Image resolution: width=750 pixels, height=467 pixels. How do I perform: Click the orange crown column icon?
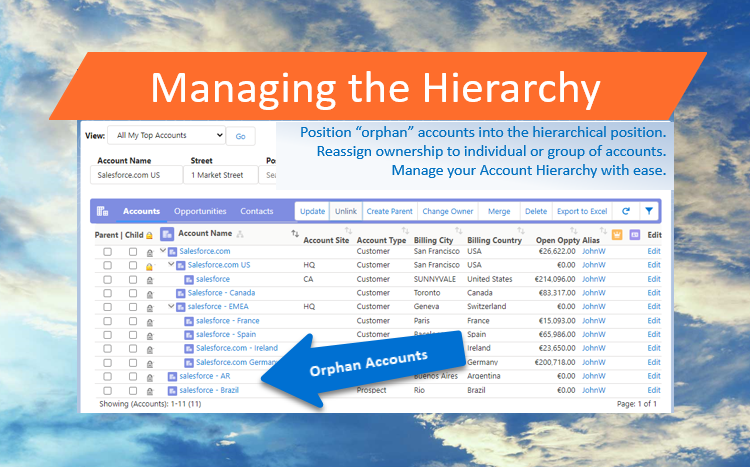617,235
